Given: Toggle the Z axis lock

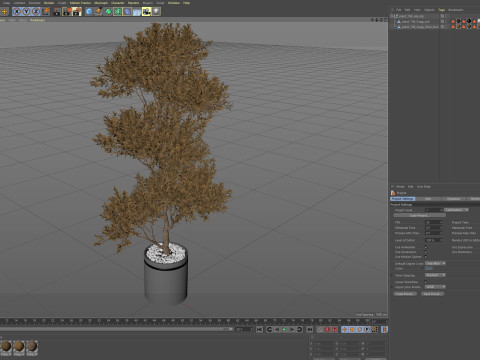Looking at the screenshot, I should tap(36, 12).
